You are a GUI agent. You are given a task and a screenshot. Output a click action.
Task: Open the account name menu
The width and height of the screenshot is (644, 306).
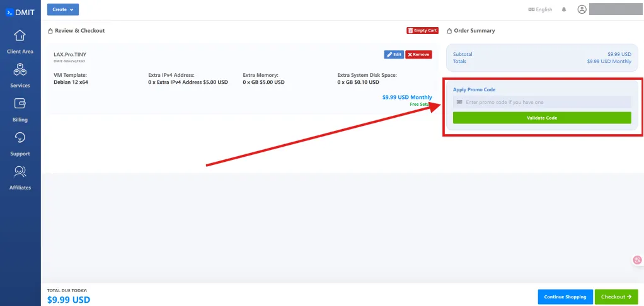pos(615,9)
